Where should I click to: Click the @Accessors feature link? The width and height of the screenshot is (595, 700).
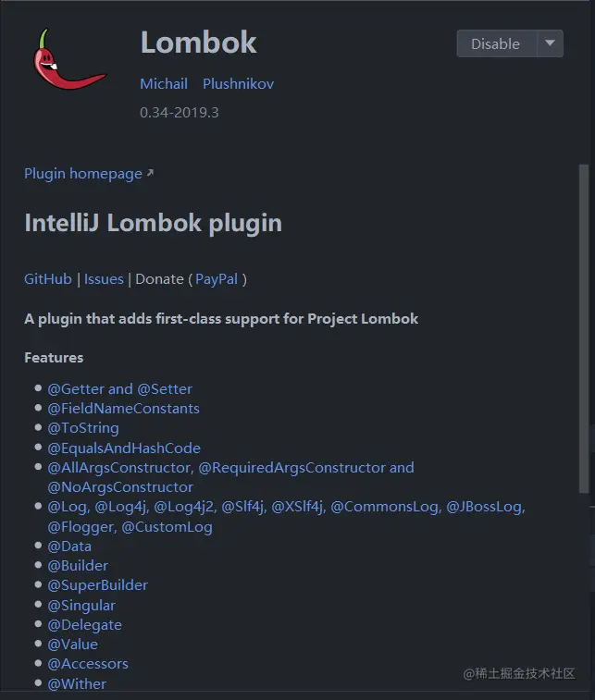tap(88, 664)
